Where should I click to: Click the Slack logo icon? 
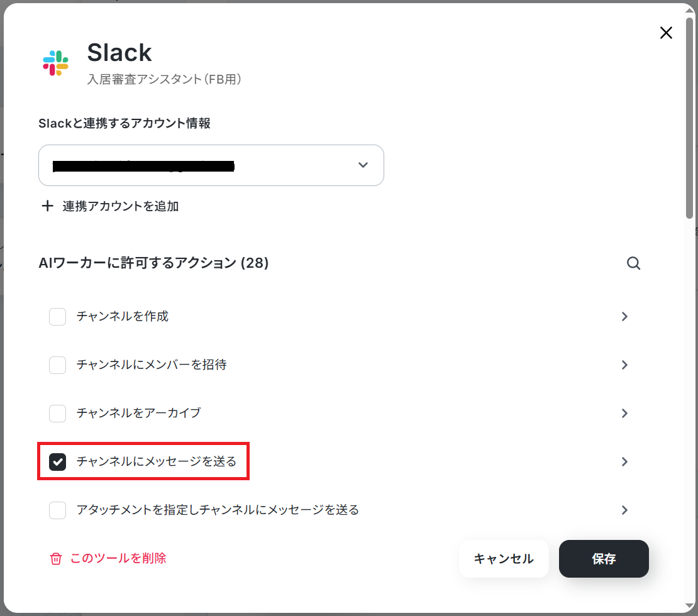pos(55,63)
